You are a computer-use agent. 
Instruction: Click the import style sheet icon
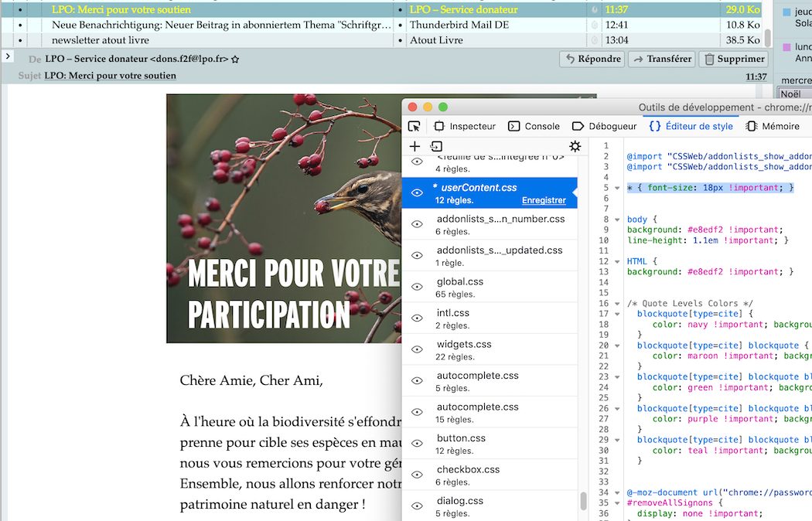pyautogui.click(x=436, y=146)
